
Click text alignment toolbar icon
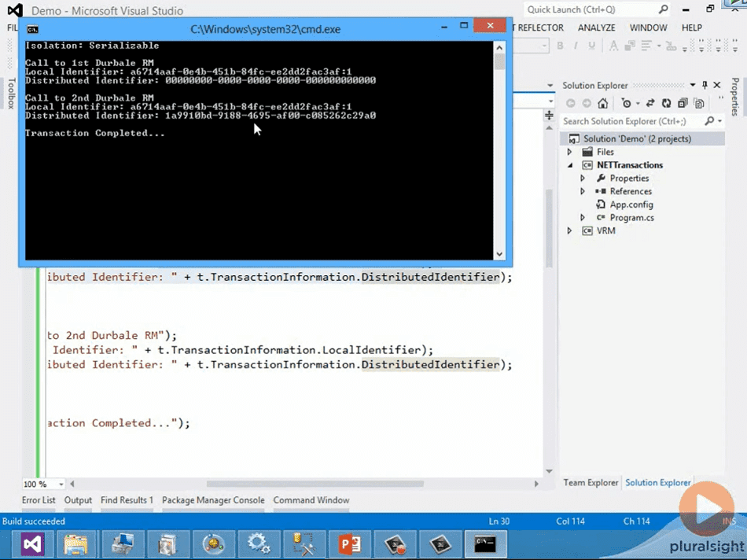(x=646, y=46)
